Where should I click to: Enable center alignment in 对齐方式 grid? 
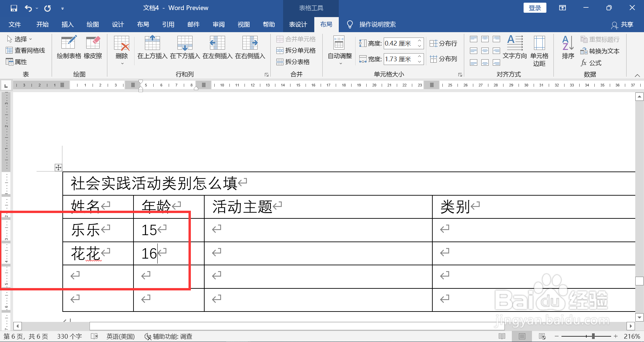[485, 51]
